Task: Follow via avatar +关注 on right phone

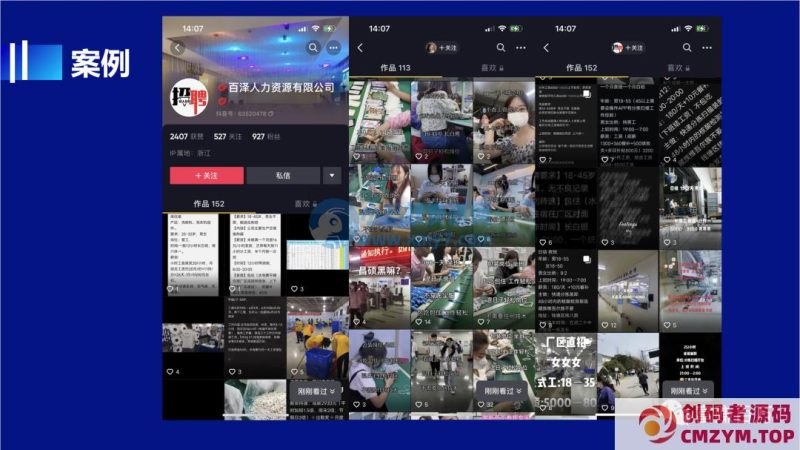Action: pyautogui.click(x=628, y=48)
